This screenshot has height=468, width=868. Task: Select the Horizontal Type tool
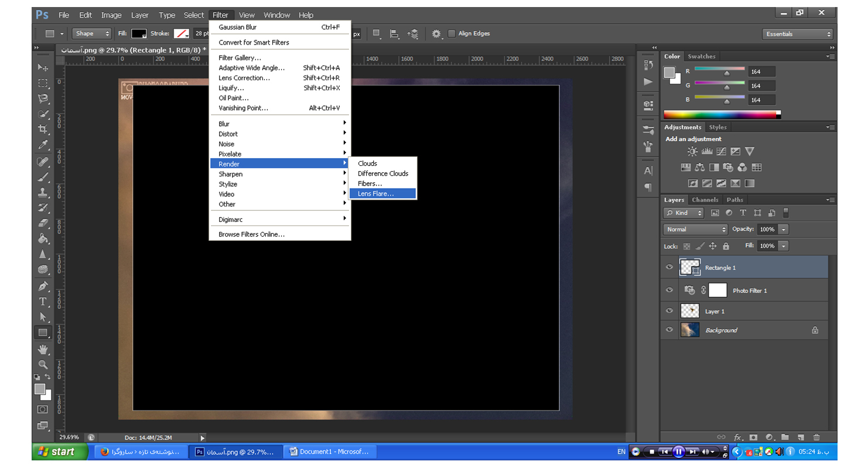pyautogui.click(x=43, y=302)
